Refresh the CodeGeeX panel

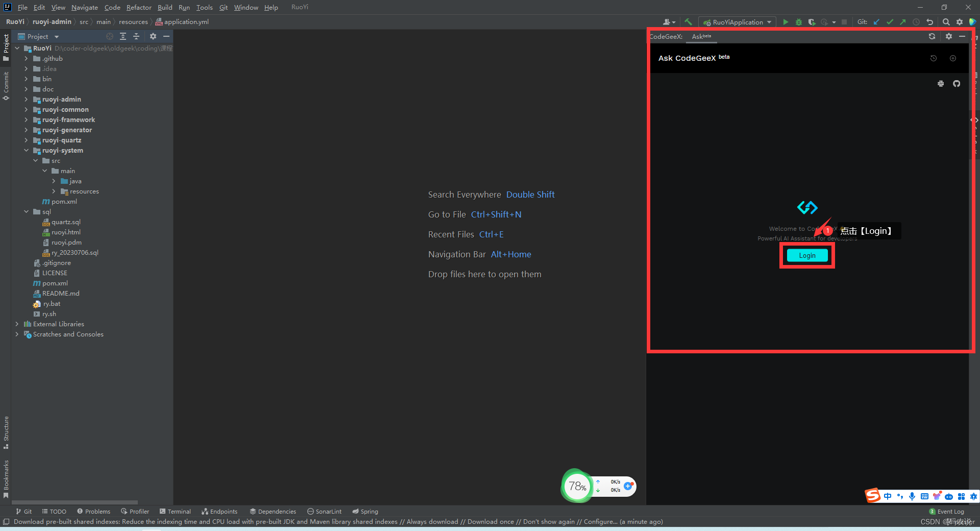(x=932, y=36)
